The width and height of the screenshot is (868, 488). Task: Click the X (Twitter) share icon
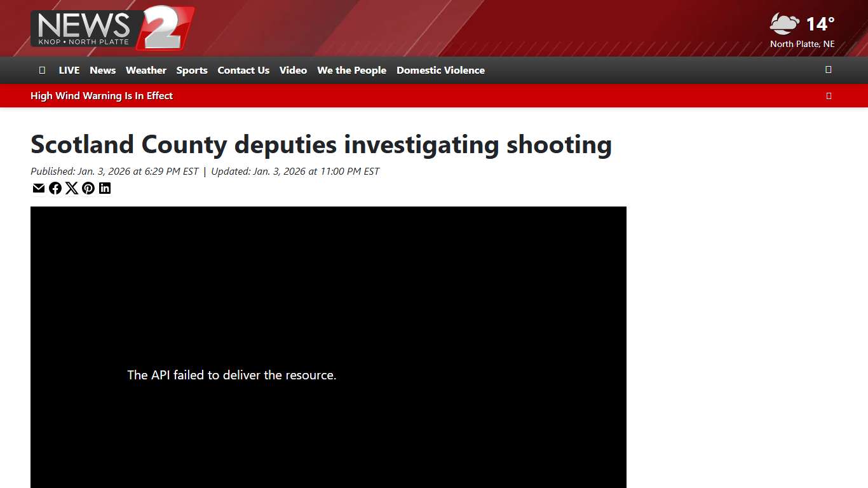click(x=72, y=188)
